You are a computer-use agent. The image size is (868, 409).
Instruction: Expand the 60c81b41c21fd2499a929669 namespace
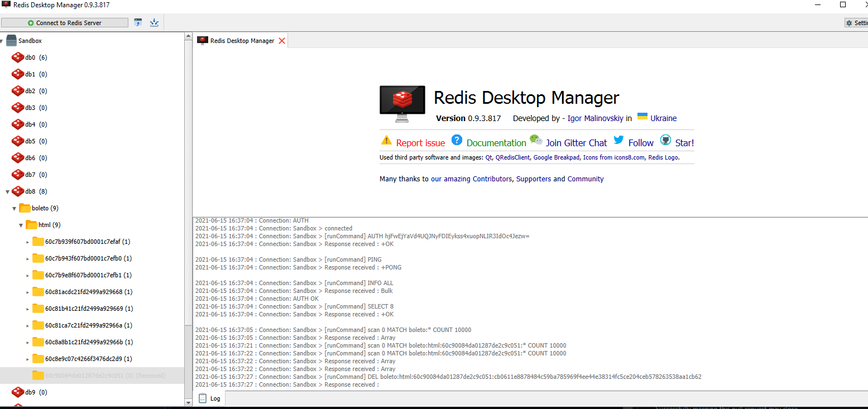28,309
